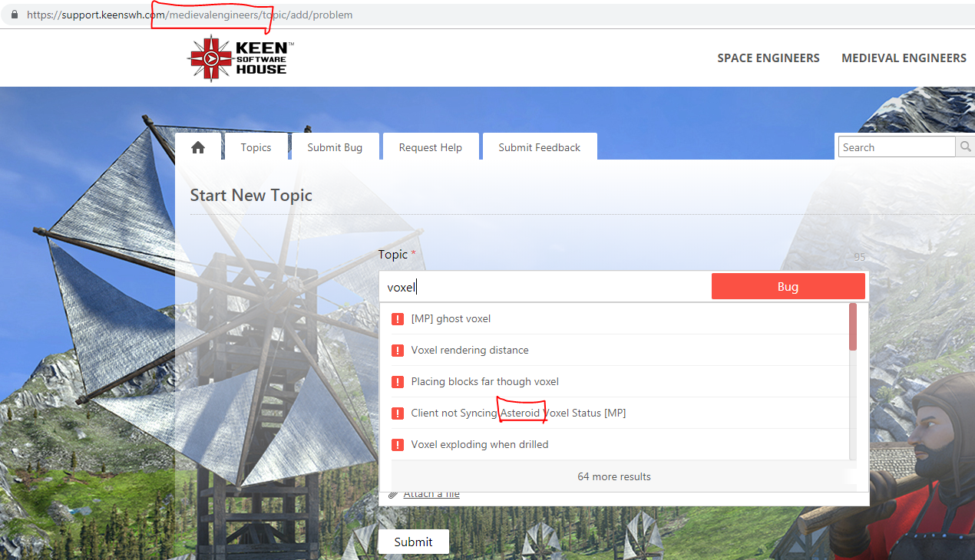Click the bug icon beside 'Voxel rendering distance'
The width and height of the screenshot is (975, 560).
(x=398, y=351)
